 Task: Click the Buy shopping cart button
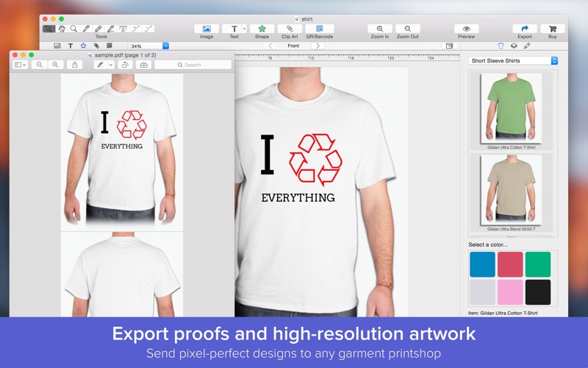[x=553, y=29]
